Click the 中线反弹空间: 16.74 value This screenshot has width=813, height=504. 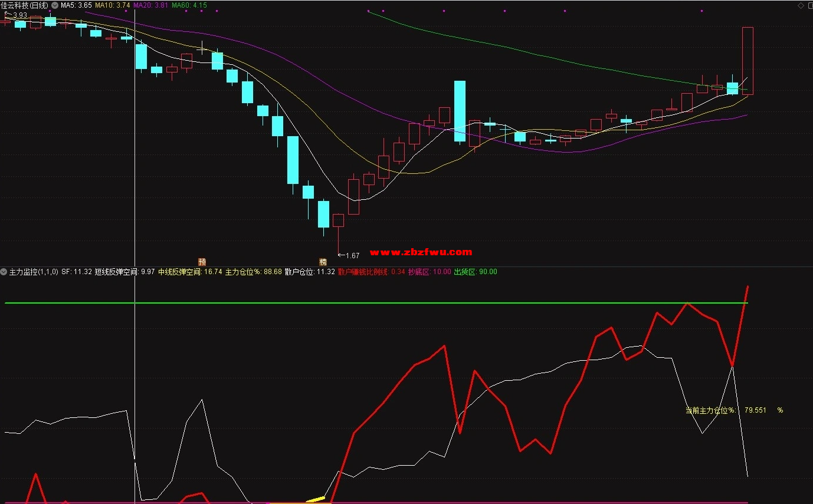(190, 272)
